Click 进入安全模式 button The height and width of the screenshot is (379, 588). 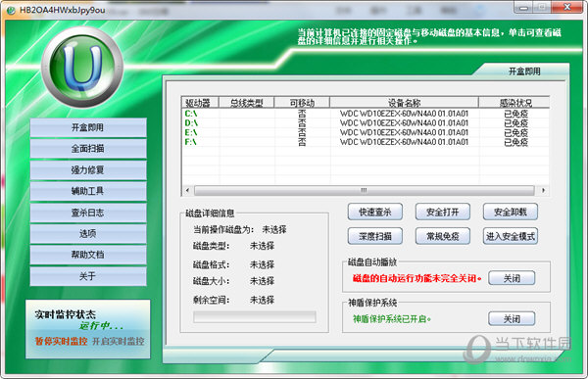pos(511,236)
